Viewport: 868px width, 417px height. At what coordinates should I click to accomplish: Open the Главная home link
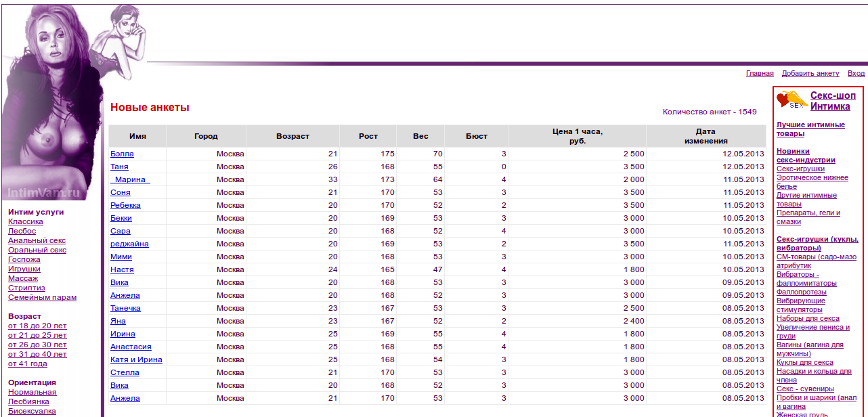click(x=759, y=73)
